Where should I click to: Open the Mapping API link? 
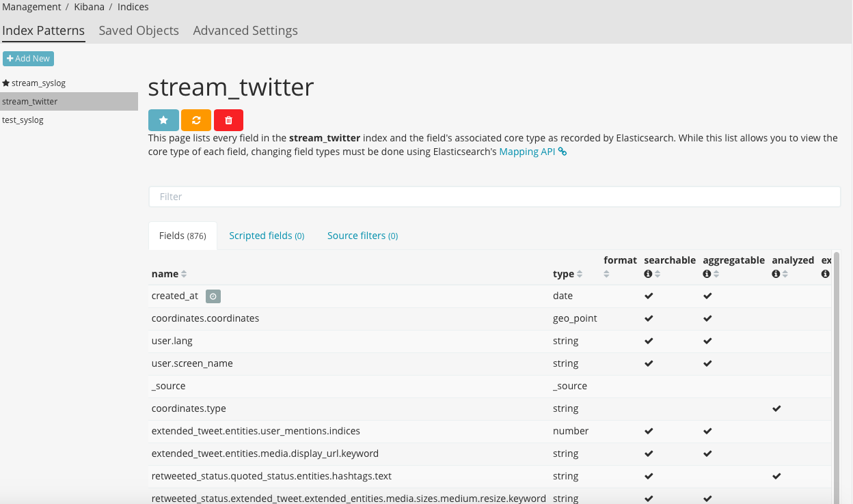pyautogui.click(x=532, y=152)
